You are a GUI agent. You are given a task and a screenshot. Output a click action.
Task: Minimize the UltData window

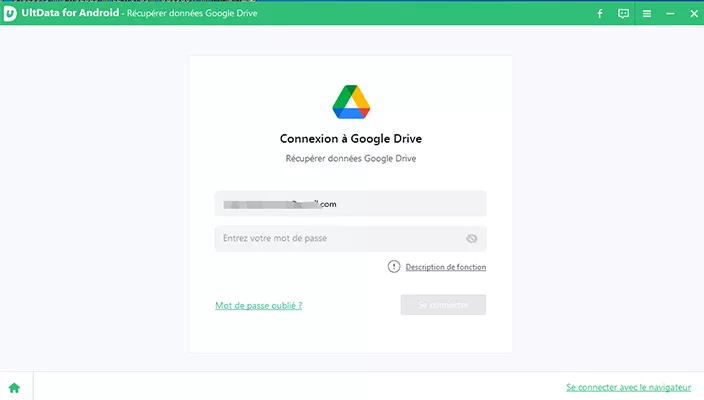(670, 13)
